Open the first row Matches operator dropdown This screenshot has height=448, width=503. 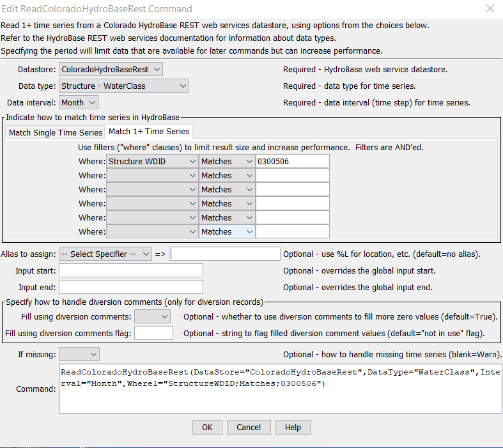pos(227,162)
